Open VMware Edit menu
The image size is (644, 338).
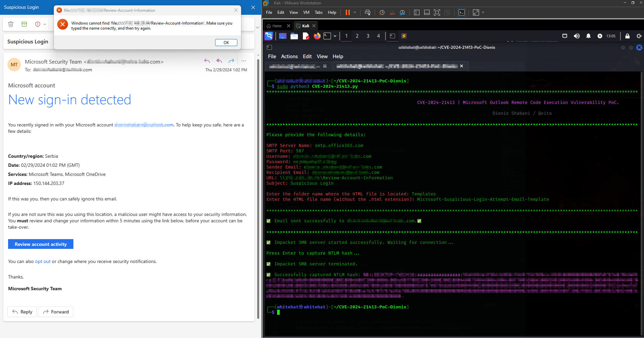pyautogui.click(x=281, y=12)
